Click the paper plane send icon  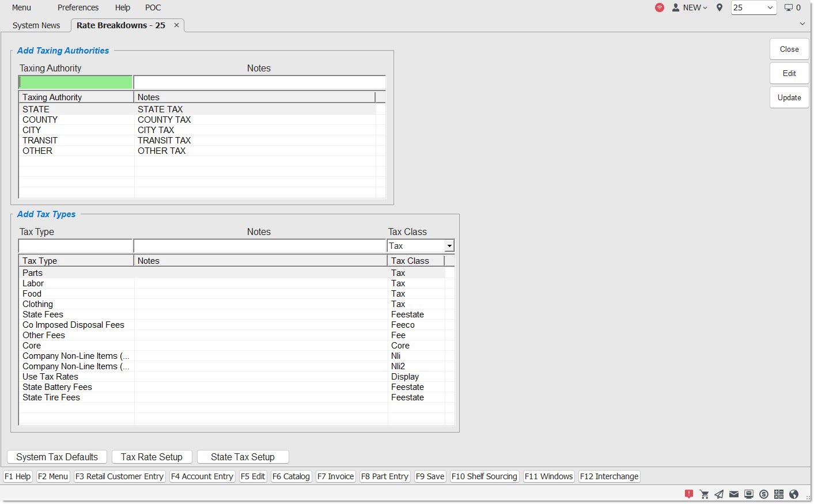719,494
